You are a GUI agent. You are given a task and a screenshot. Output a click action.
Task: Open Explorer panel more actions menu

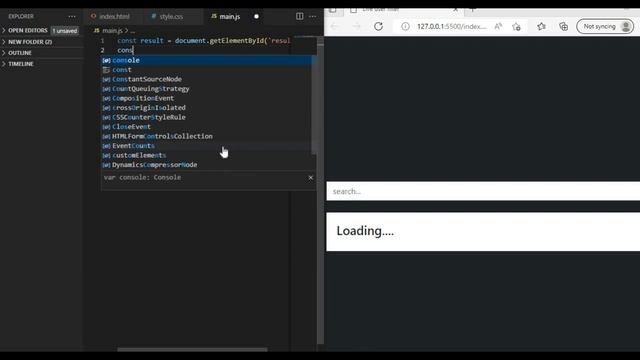pos(72,16)
